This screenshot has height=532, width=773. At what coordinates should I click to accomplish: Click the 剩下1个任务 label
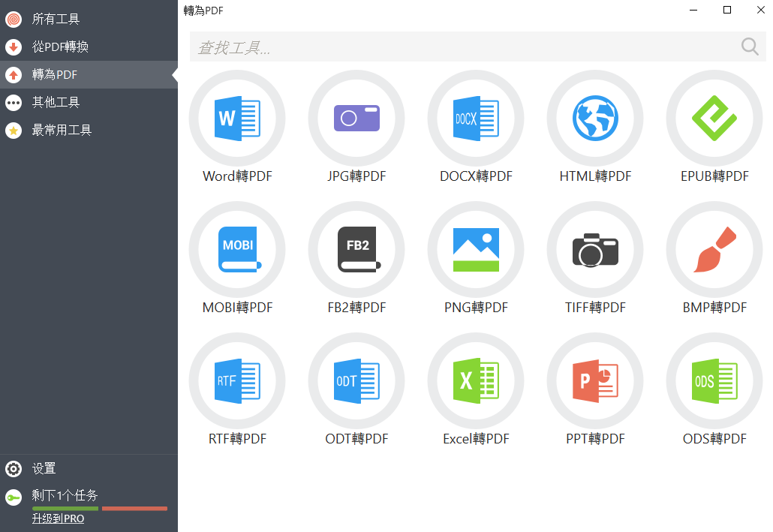pos(65,495)
